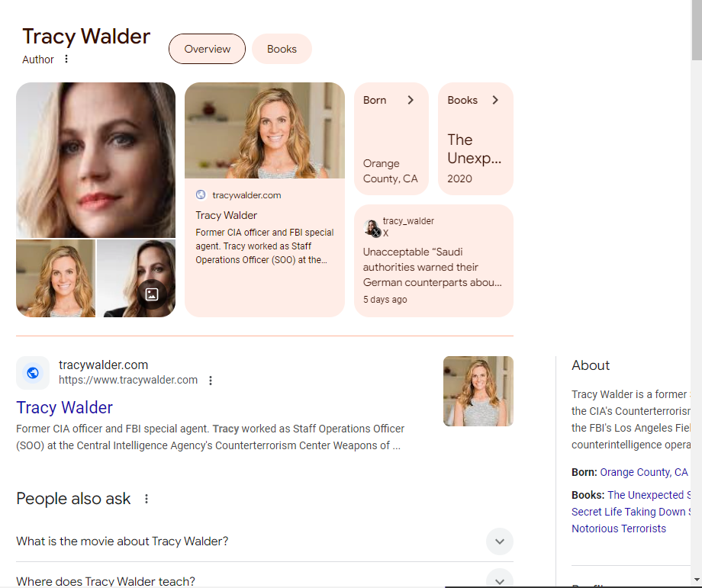Open 'The Unexpected' book link in About
702x588 pixels.
tap(632, 512)
